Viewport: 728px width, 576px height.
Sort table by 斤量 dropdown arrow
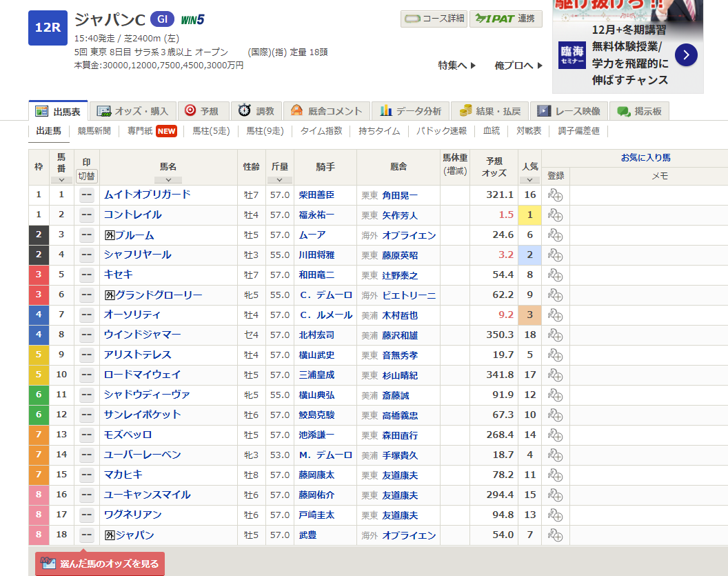[x=279, y=180]
